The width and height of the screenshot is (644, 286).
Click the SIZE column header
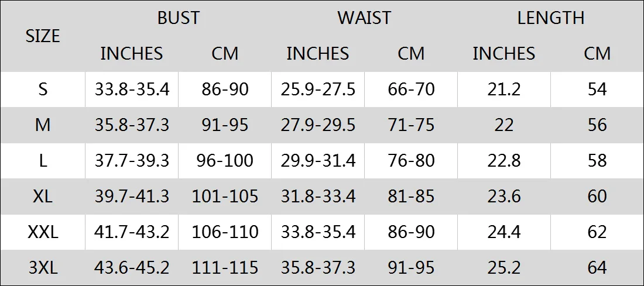point(43,36)
